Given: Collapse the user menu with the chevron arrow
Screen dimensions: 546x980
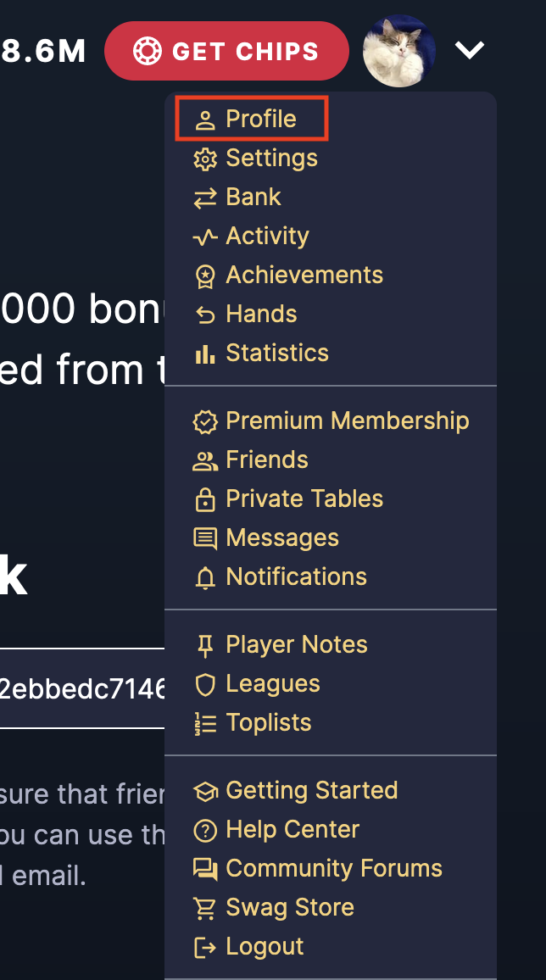Looking at the screenshot, I should coord(470,50).
